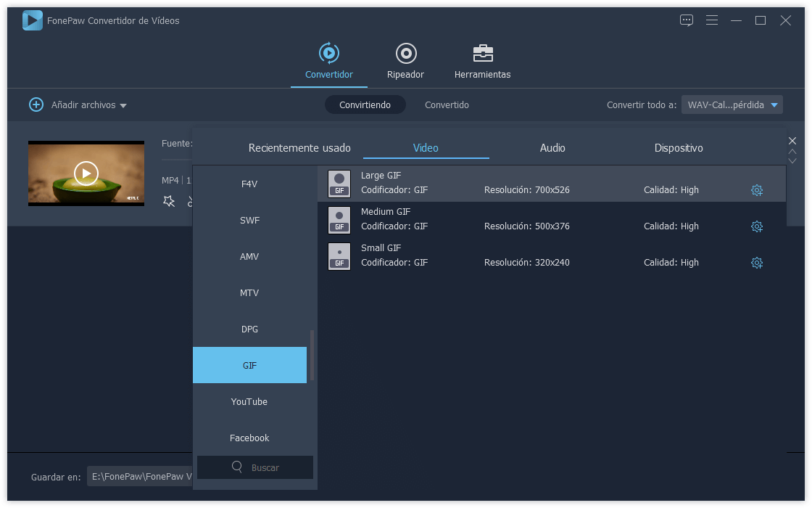Expand the Añadir archivos dropdown arrow

coord(123,106)
